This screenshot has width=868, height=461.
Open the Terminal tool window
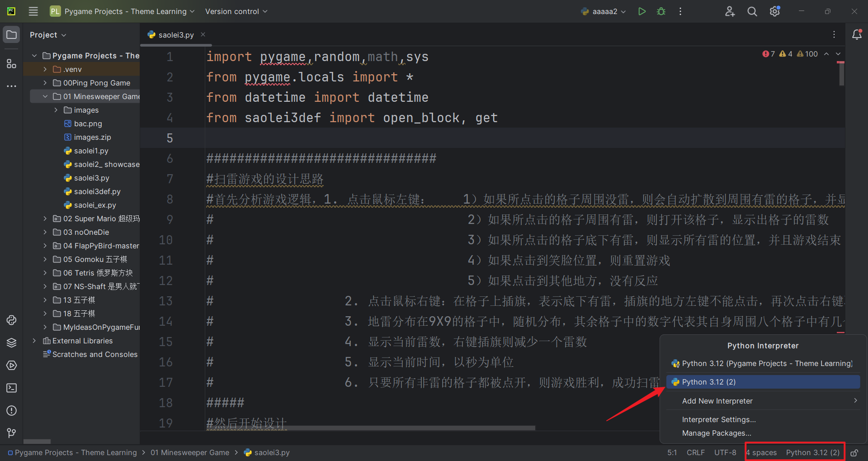click(11, 388)
